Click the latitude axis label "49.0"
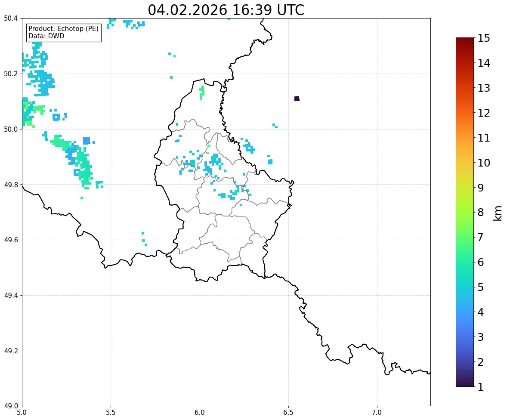The image size is (507, 420). (x=11, y=406)
